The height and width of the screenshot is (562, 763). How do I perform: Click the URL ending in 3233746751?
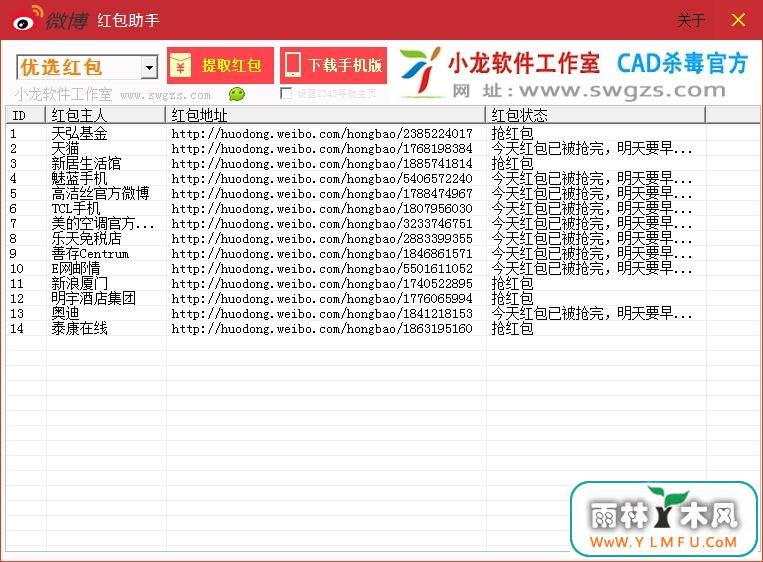pyautogui.click(x=322, y=224)
